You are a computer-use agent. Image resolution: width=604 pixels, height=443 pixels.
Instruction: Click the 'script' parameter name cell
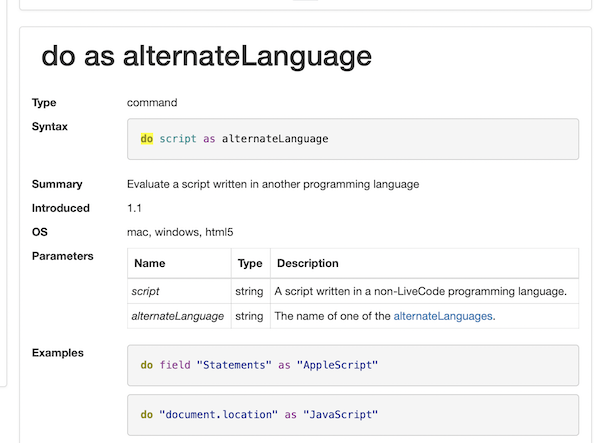pyautogui.click(x=146, y=291)
